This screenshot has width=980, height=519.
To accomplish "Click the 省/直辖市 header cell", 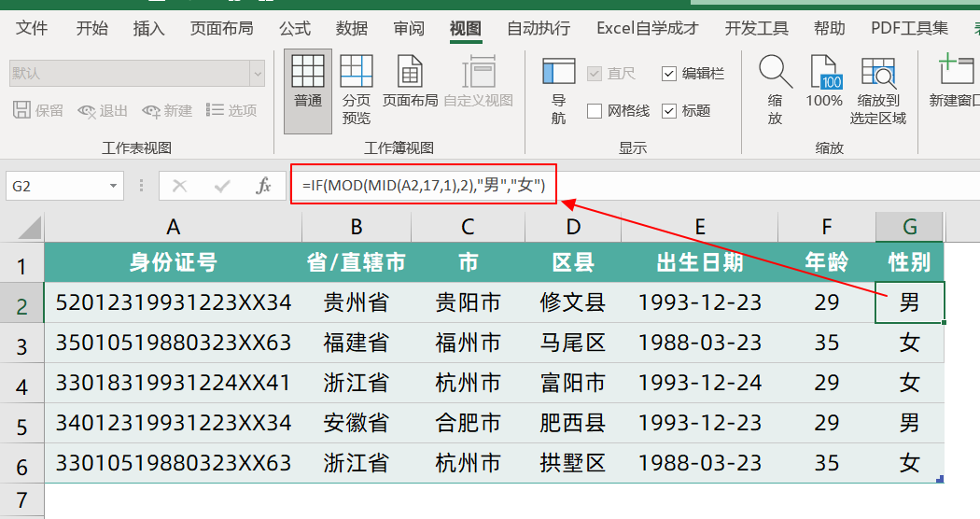I will click(x=357, y=262).
